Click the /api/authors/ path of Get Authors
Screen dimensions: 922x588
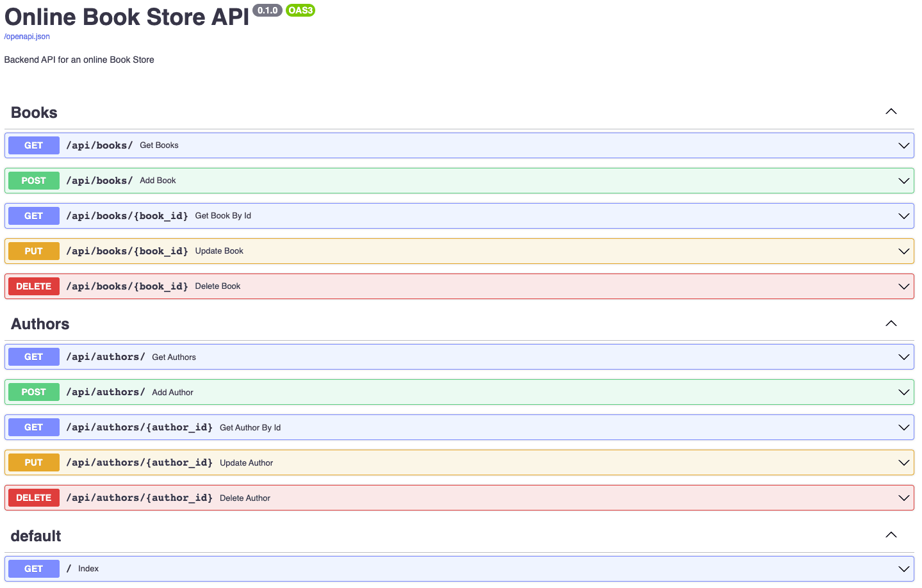point(106,357)
